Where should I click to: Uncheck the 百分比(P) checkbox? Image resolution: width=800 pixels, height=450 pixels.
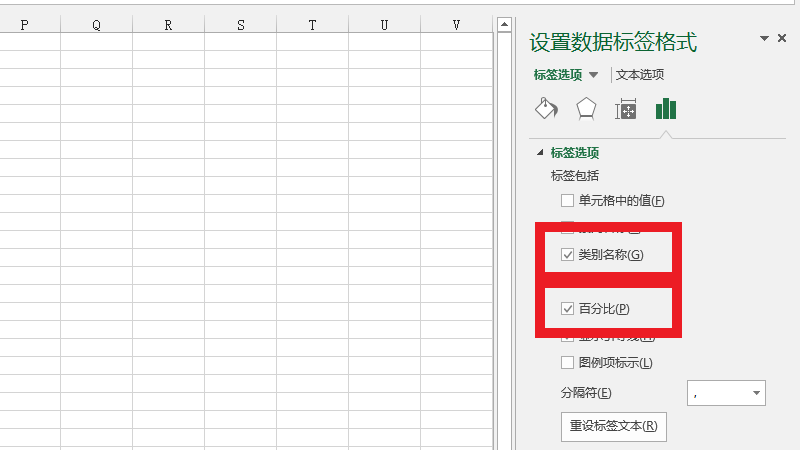568,309
